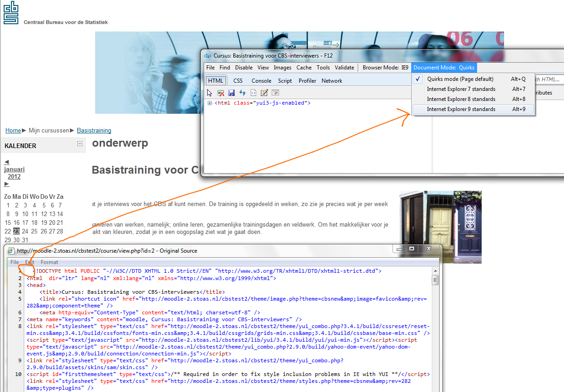The width and height of the screenshot is (564, 392).
Task: Click the Original Source vertical scrollbar up arrow
Action: click(435, 272)
